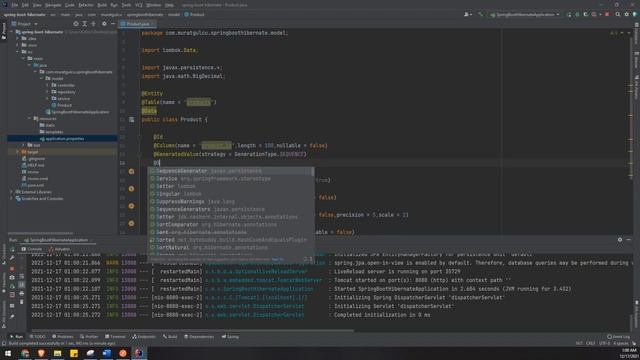Viewport: 640px width, 360px height.
Task: Choose SequenceGenerator completion suggestion
Action: (231, 171)
